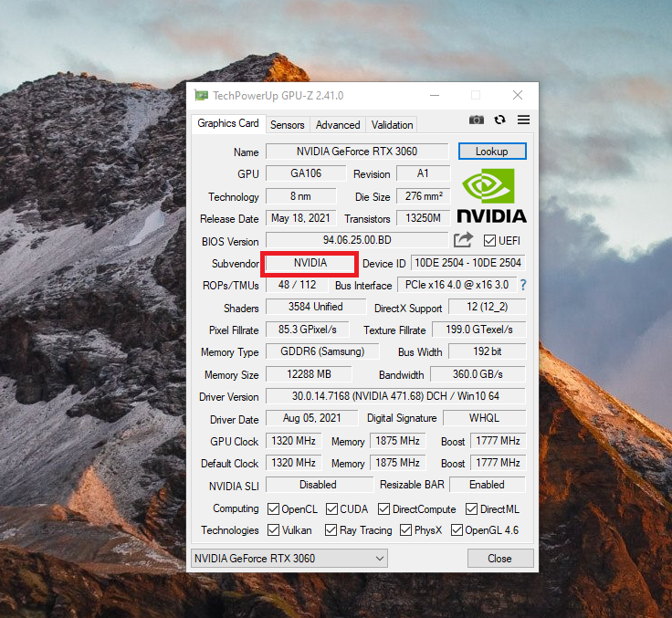
Task: Click the Bus Interface field PCIe x16 4.0
Action: point(457,285)
